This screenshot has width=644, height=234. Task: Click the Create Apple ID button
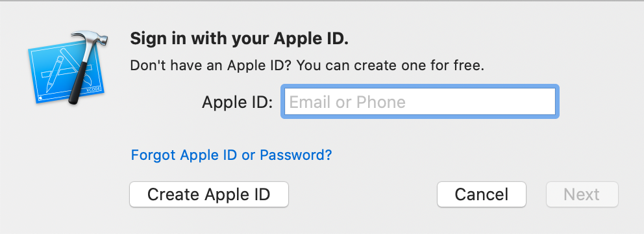pyautogui.click(x=209, y=194)
